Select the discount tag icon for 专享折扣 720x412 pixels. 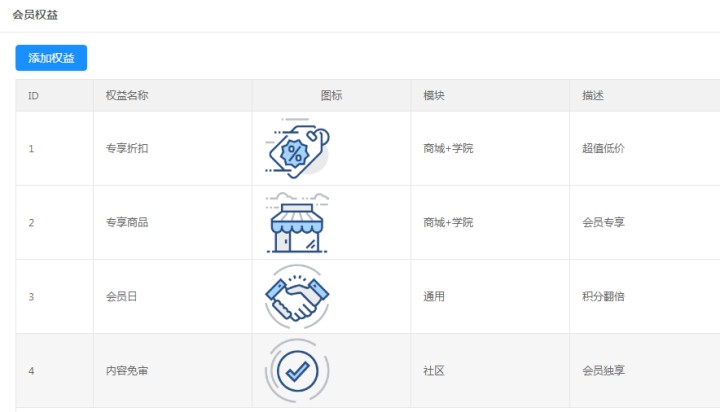(x=297, y=148)
